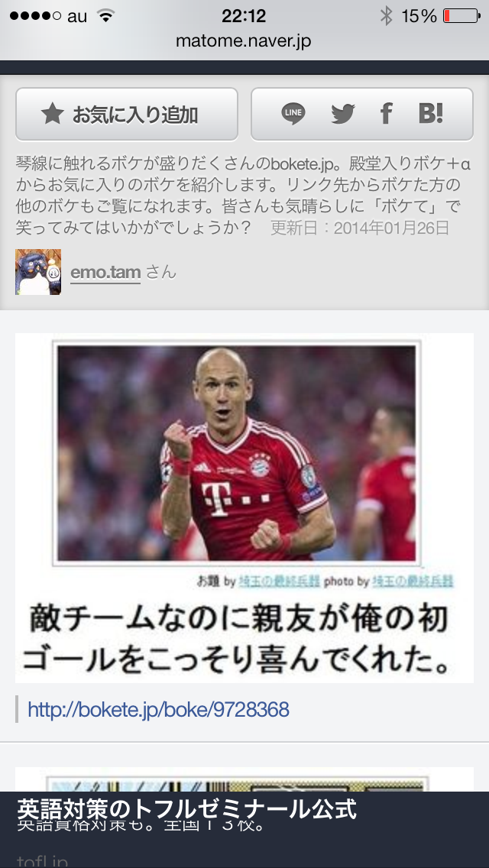489x868 pixels.
Task: Tap the matome.naver.jp address bar
Action: (244, 41)
